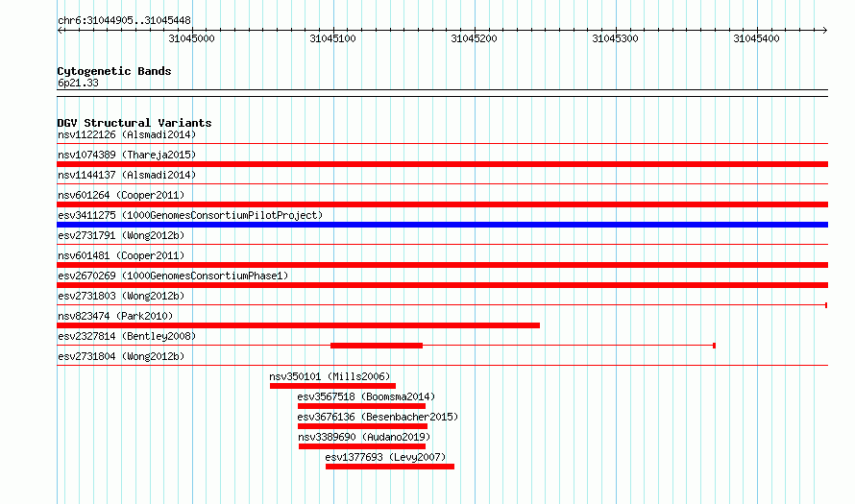
Task: Open the esv3676136 (Besenbacher2015) label
Action: (x=378, y=417)
